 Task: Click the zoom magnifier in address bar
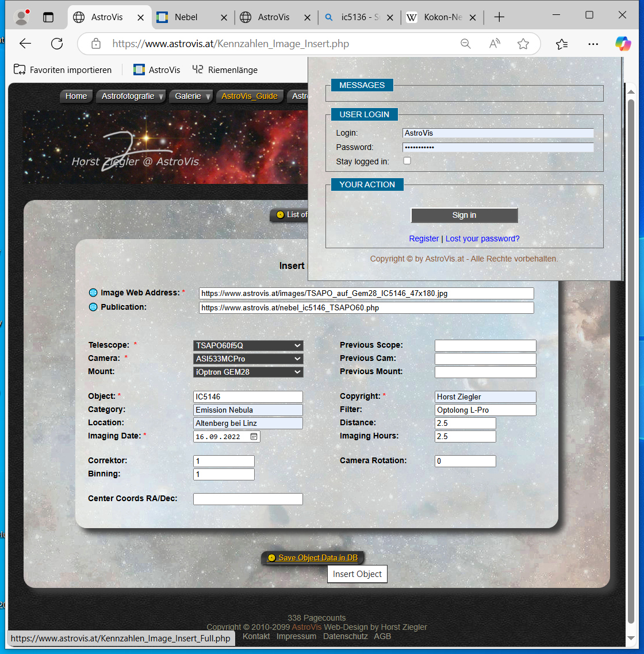coord(465,43)
